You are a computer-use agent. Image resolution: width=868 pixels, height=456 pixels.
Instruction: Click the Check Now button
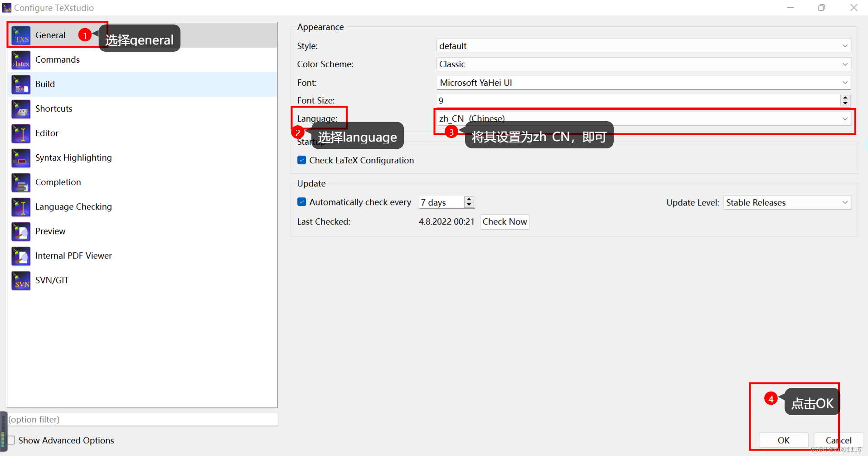tap(505, 222)
